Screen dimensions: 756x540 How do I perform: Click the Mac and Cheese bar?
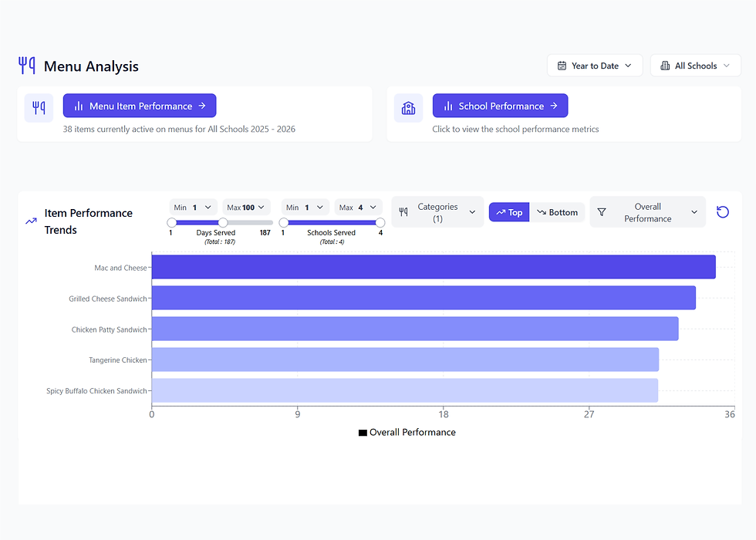(434, 267)
